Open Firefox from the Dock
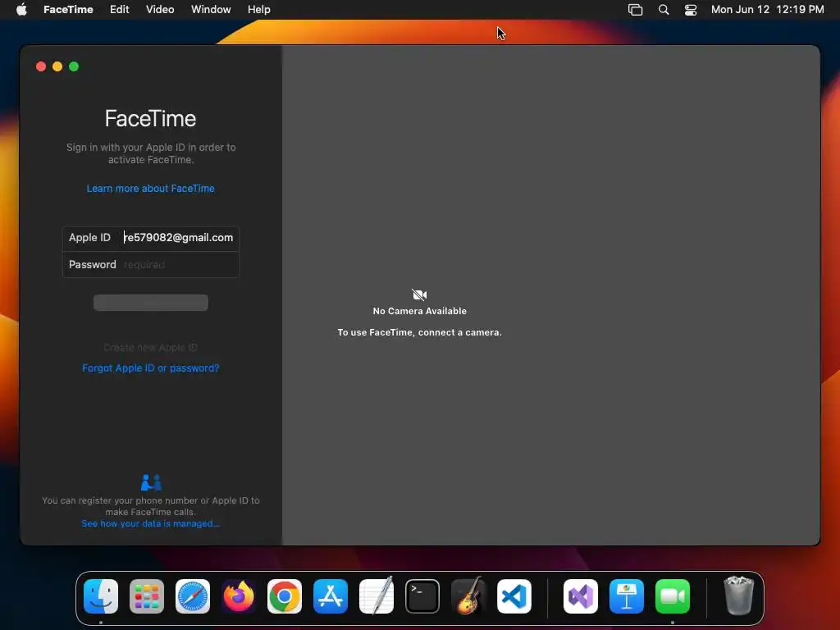 pyautogui.click(x=239, y=596)
